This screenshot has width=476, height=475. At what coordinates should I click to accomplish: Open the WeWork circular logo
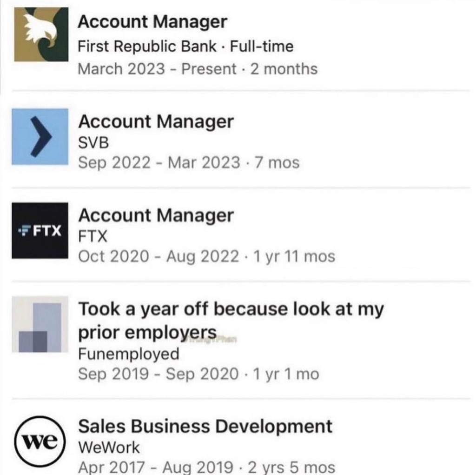[40, 441]
